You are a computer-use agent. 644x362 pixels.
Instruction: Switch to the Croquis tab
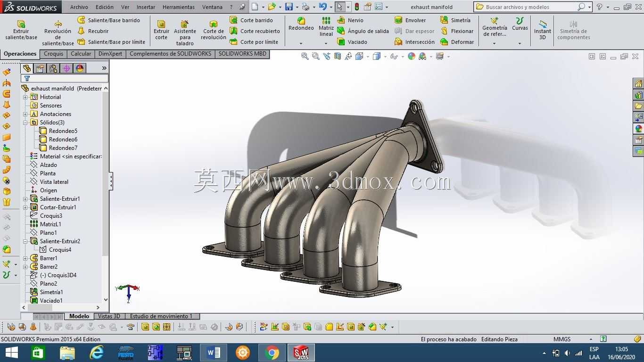tap(54, 54)
